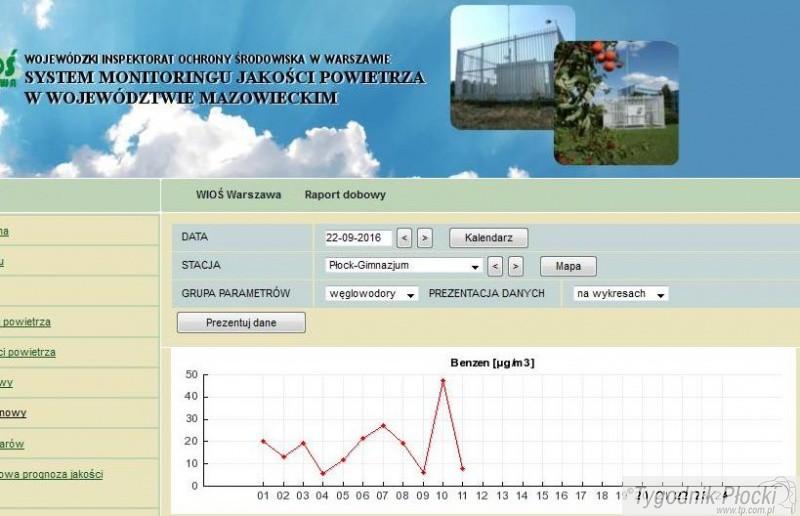
Task: Open the Raport dobowy menu item
Action: point(345,194)
